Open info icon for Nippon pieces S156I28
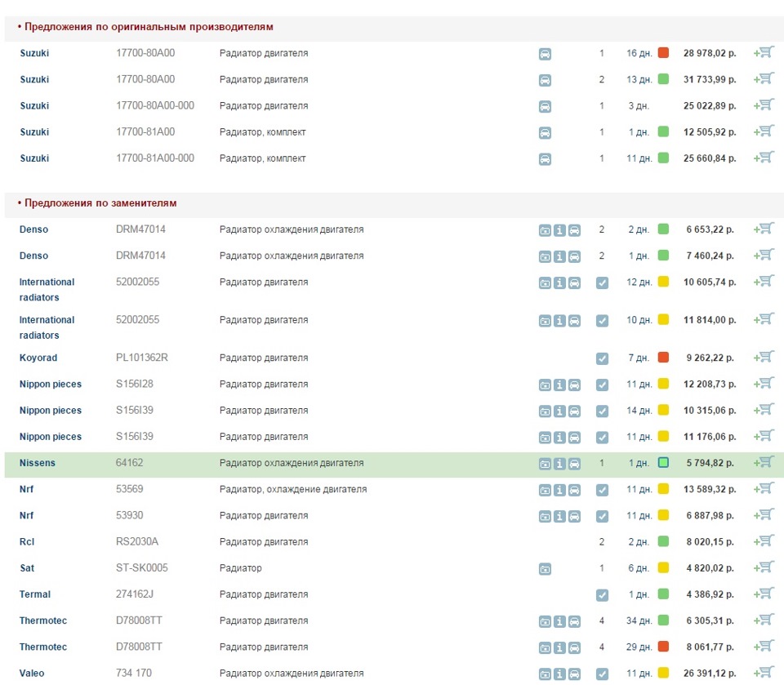784x685 pixels. 560,385
